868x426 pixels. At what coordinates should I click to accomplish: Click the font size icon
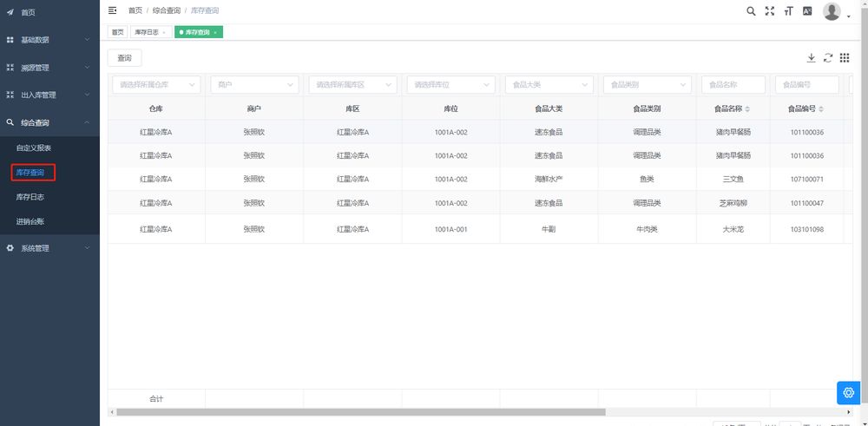[788, 11]
